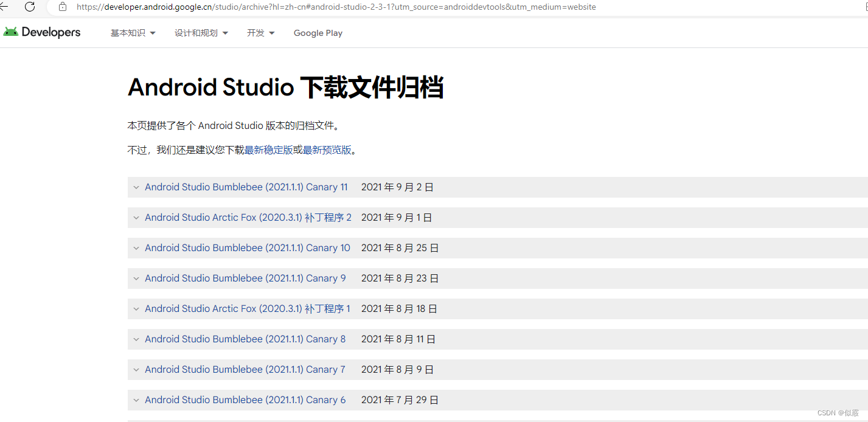The image size is (868, 422).
Task: Click the date 2021 年 7 月 29 日
Action: (400, 400)
